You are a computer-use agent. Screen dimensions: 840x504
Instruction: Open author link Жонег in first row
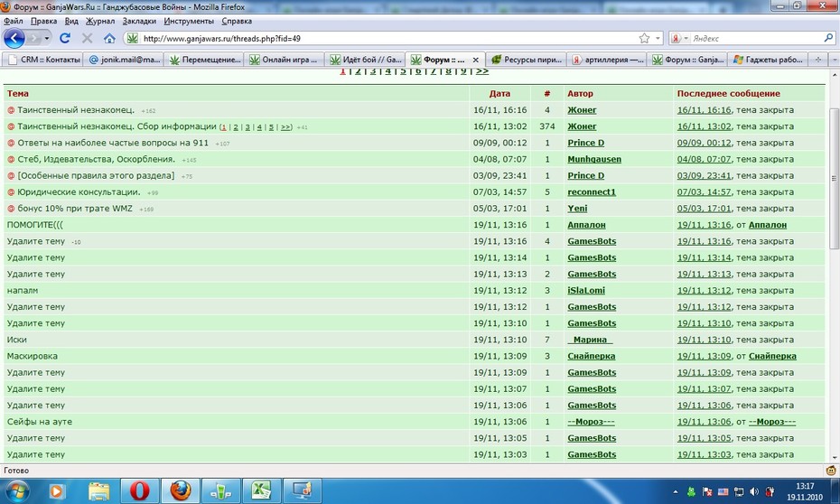(582, 110)
